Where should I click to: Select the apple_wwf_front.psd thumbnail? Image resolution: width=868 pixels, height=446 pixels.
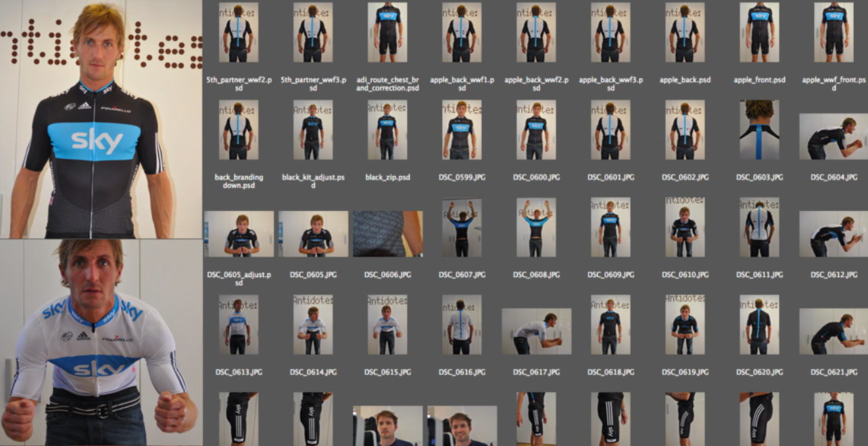point(834,32)
